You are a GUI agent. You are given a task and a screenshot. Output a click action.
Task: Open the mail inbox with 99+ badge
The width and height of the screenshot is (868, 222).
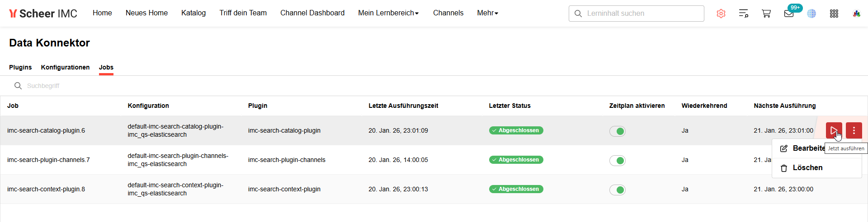pyautogui.click(x=789, y=14)
